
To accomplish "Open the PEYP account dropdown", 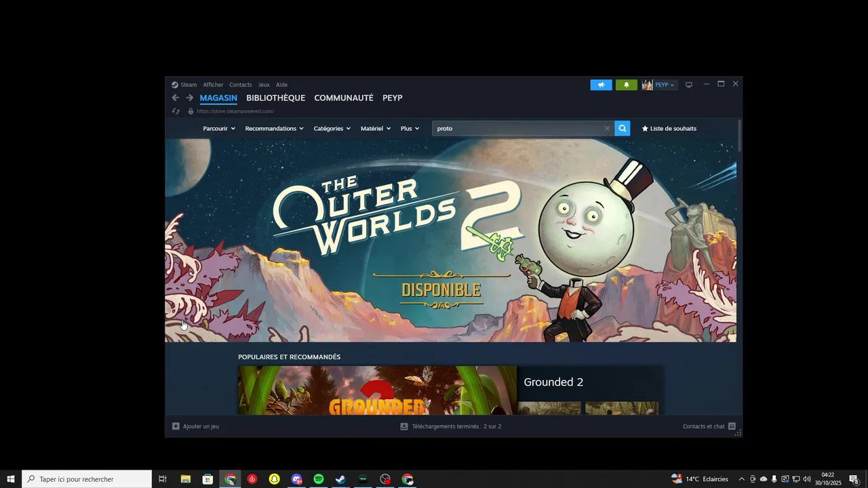I will 665,85.
